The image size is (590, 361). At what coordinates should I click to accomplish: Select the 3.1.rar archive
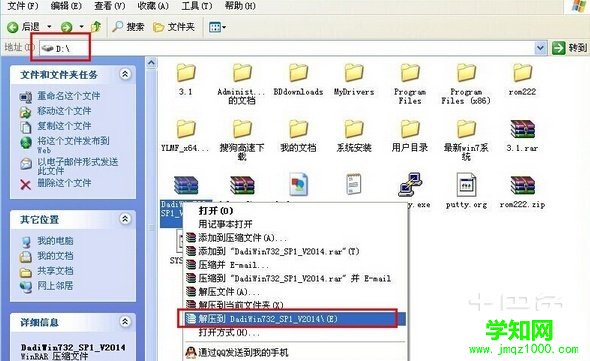[522, 136]
